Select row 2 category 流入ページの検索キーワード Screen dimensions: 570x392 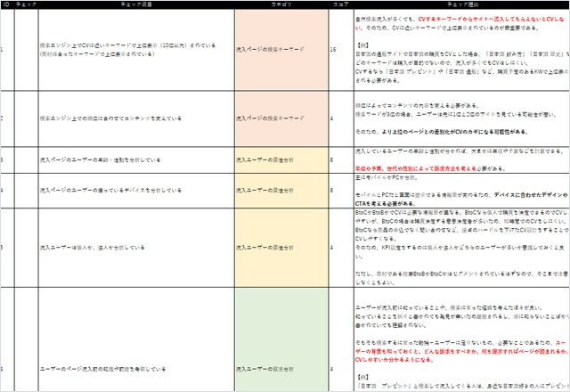coord(281,118)
